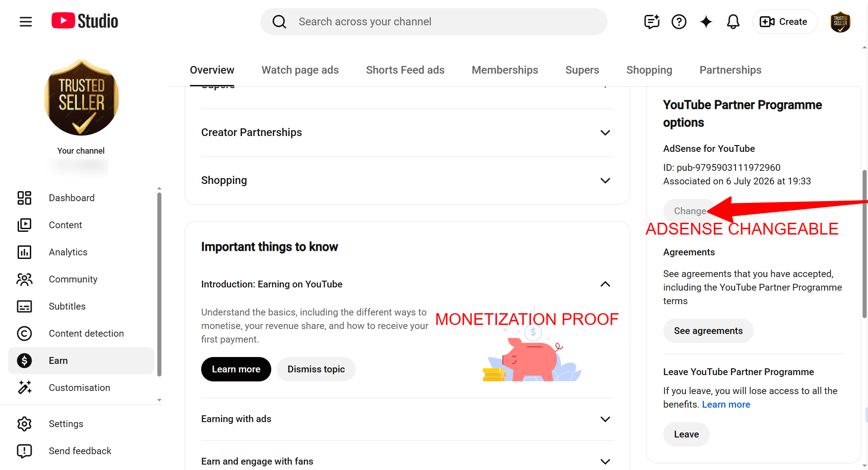
Task: Click the sparkle Ask Studio icon
Action: pyautogui.click(x=706, y=22)
